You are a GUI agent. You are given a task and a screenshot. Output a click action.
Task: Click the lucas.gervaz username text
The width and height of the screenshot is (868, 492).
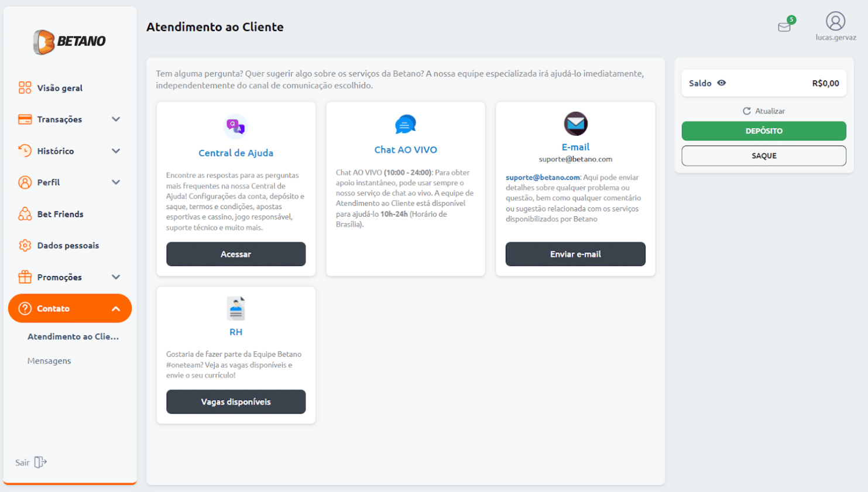[x=836, y=37]
